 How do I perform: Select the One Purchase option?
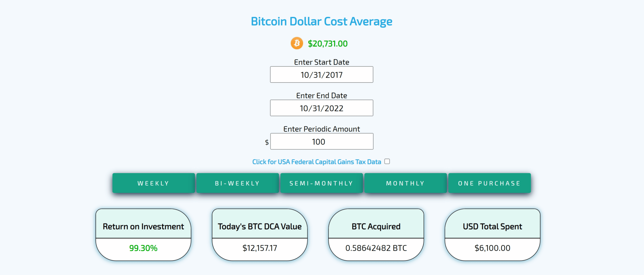[489, 183]
